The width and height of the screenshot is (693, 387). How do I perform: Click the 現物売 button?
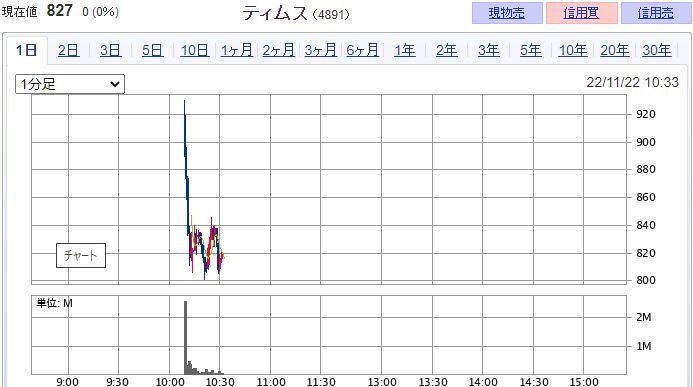pyautogui.click(x=507, y=13)
